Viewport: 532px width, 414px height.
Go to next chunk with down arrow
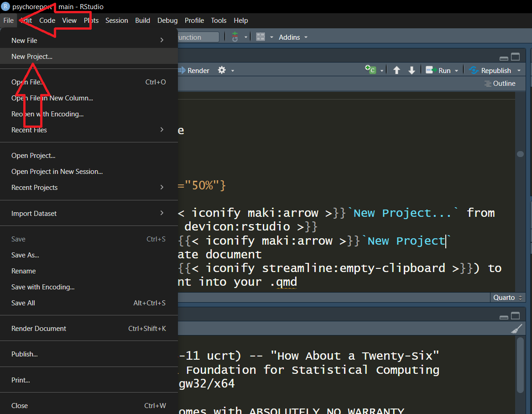coord(412,70)
